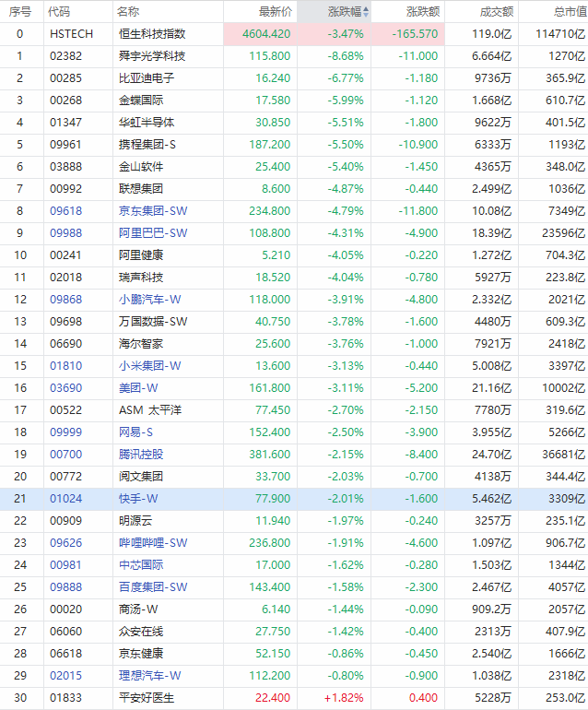The height and width of the screenshot is (710, 588).
Task: Click the 22.400 latest price cell
Action: 260,698
